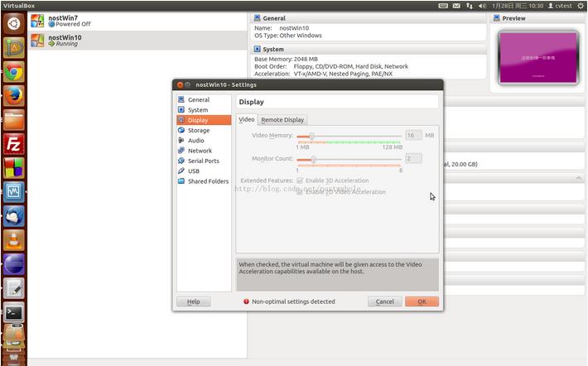Screen dimensions: 588x366
Task: Select Display settings category
Action: click(x=204, y=120)
